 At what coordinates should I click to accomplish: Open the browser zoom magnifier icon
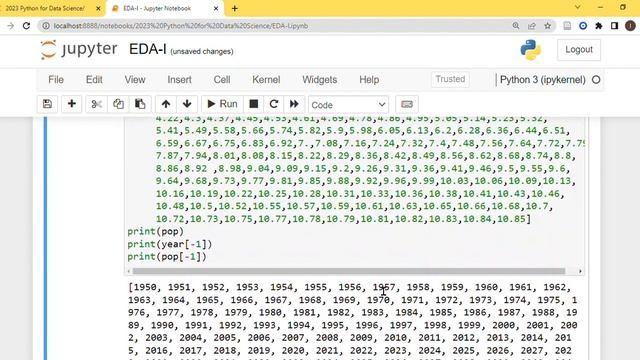[x=516, y=26]
